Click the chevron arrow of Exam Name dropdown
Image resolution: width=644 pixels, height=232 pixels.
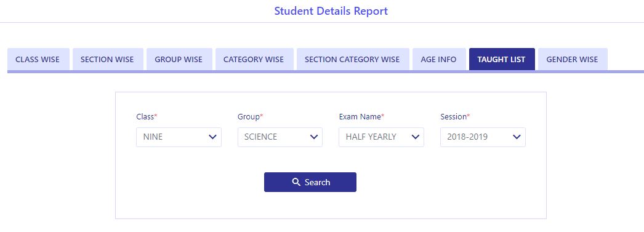415,137
